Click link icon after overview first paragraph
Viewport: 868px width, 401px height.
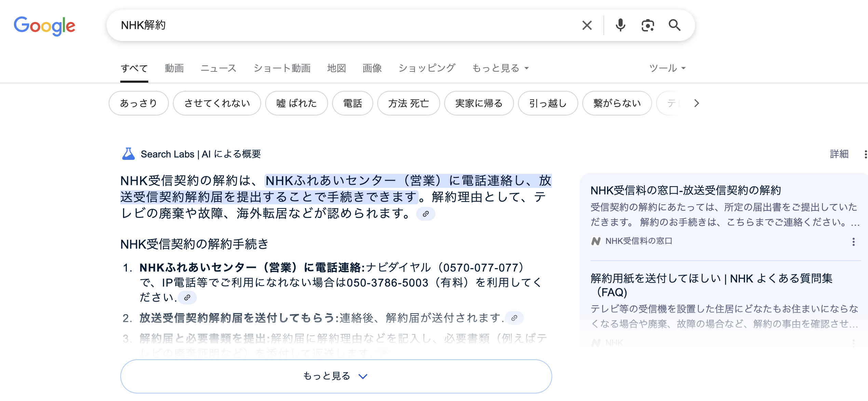(425, 214)
